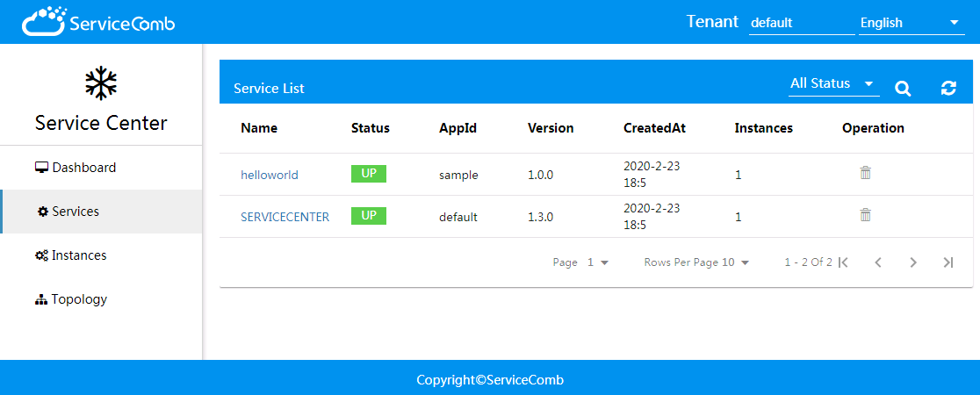Go to the previous page arrow
The width and height of the screenshot is (980, 395).
tap(878, 262)
